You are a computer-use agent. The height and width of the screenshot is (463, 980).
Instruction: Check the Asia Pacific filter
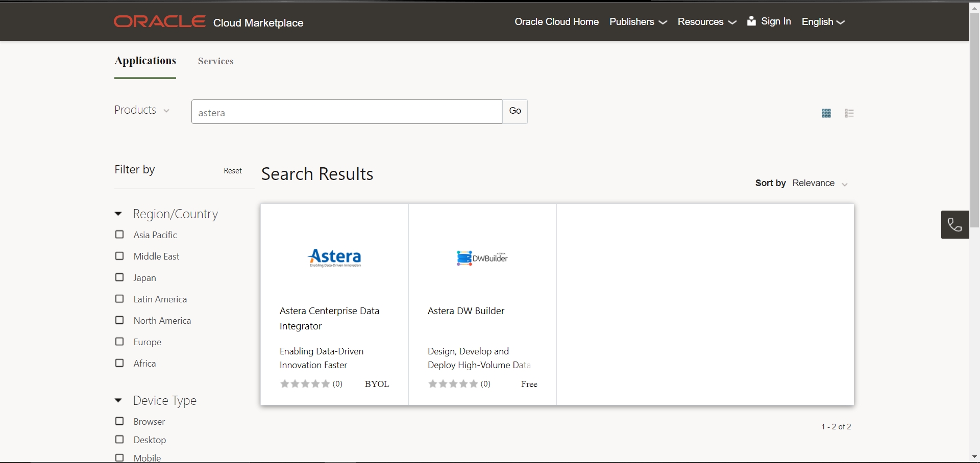click(119, 235)
